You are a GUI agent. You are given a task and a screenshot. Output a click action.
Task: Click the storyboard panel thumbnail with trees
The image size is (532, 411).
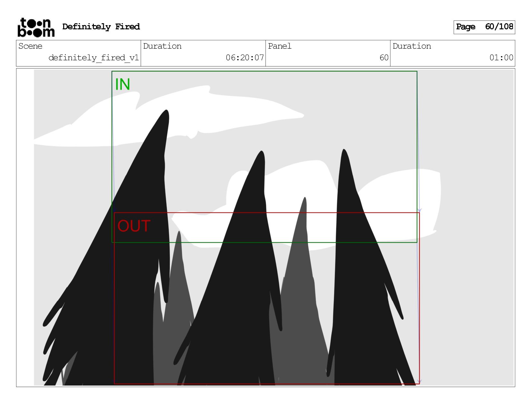[x=273, y=228]
